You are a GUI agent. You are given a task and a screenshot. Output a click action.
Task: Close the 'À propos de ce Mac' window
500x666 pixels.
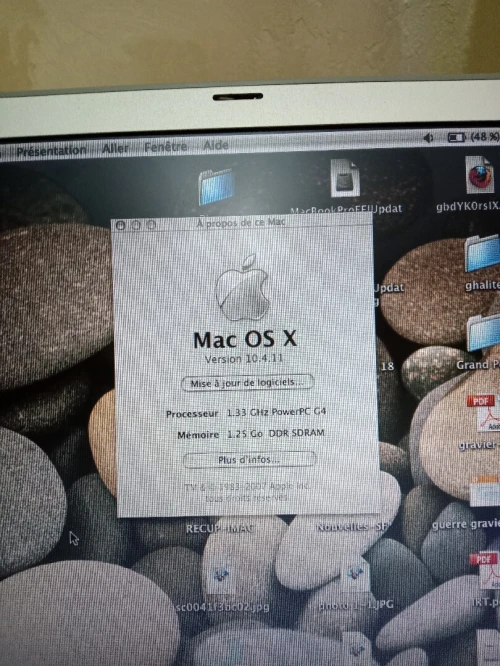pos(121,225)
